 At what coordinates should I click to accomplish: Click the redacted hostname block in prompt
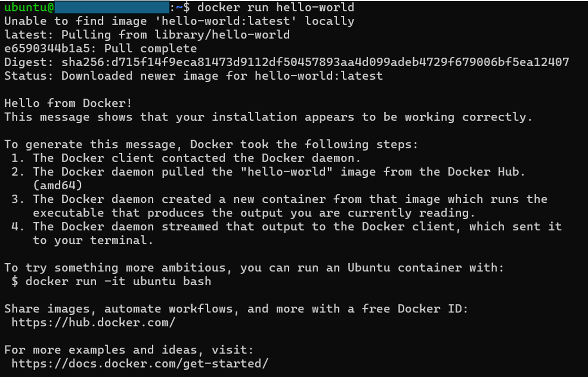coord(112,7)
